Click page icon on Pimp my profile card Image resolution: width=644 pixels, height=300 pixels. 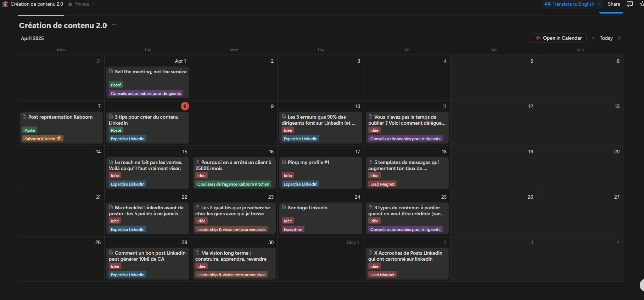[284, 162]
